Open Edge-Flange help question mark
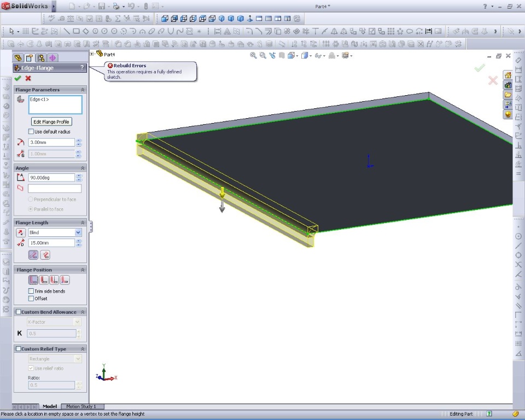Screen dimensions: 525x420 82,68
